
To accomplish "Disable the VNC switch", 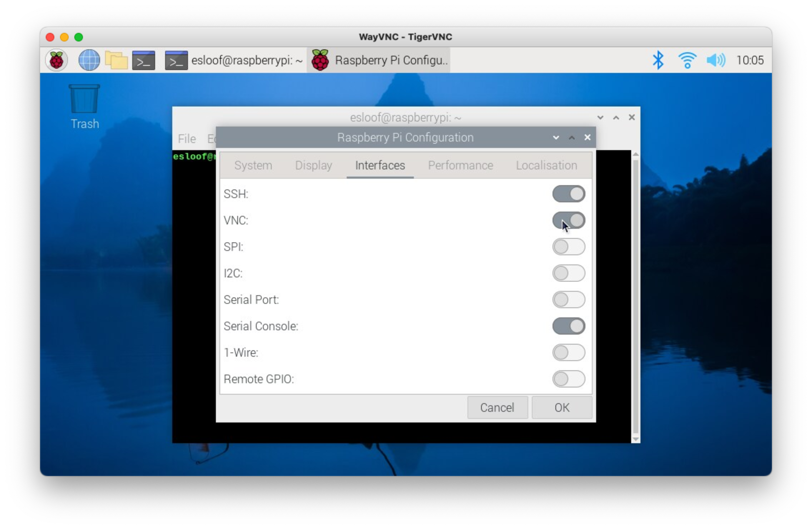I will pyautogui.click(x=569, y=220).
